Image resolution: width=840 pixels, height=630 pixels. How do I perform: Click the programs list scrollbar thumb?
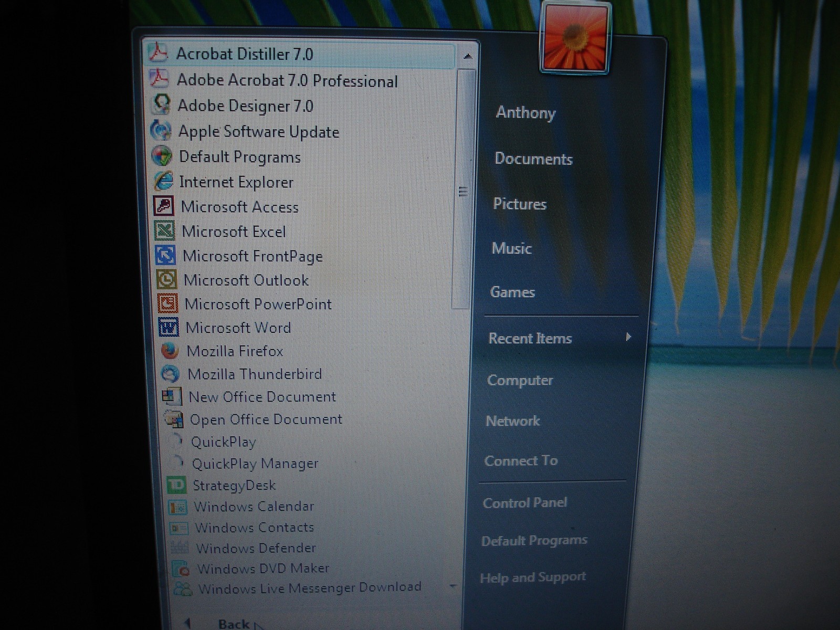point(463,189)
